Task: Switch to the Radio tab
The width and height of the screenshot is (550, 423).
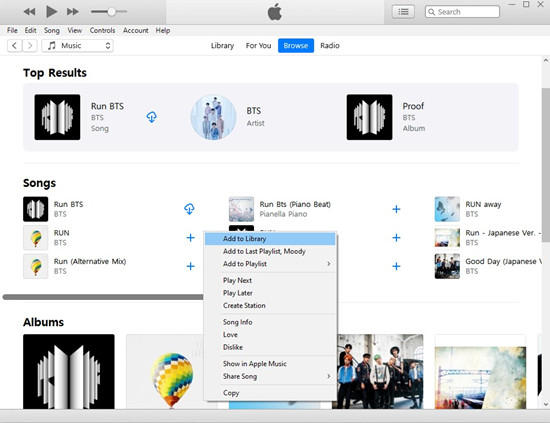Action: point(330,46)
